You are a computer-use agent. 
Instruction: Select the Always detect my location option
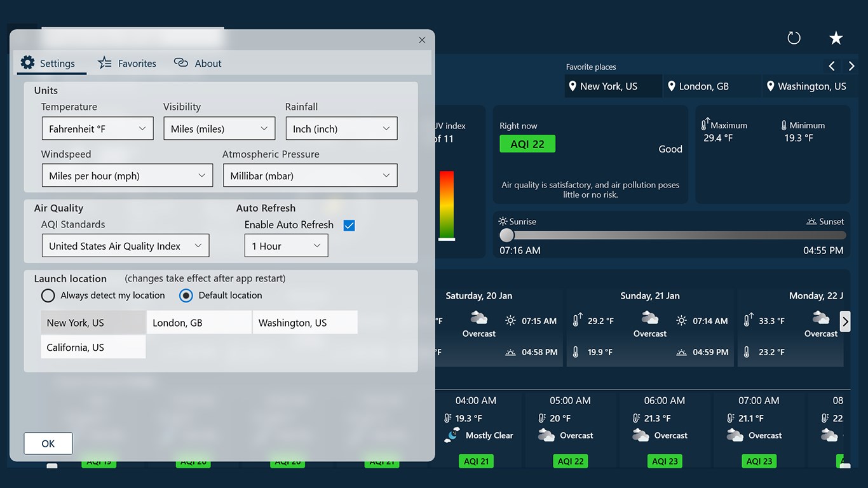(x=48, y=295)
